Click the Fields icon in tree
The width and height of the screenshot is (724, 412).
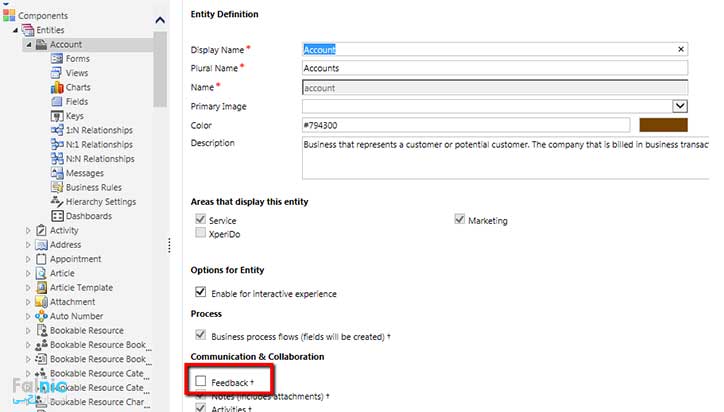pyautogui.click(x=57, y=101)
